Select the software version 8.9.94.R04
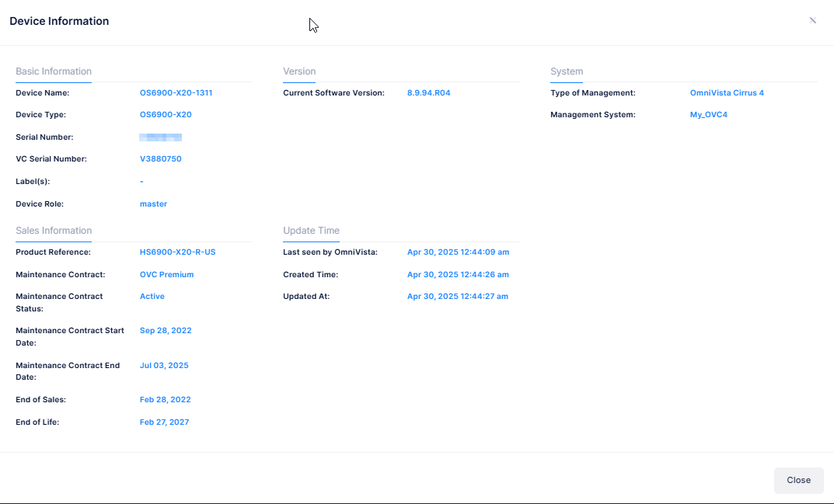The image size is (834, 504). pos(428,93)
